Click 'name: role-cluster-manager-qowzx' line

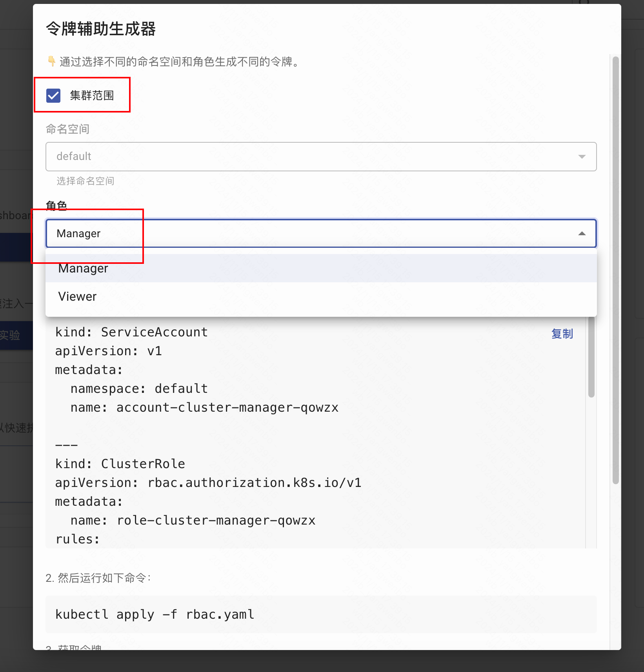[193, 520]
